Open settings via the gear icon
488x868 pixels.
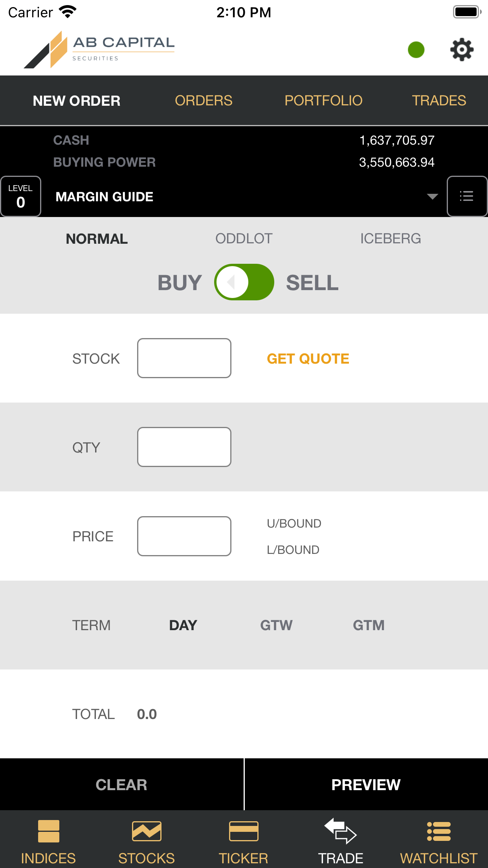point(462,50)
